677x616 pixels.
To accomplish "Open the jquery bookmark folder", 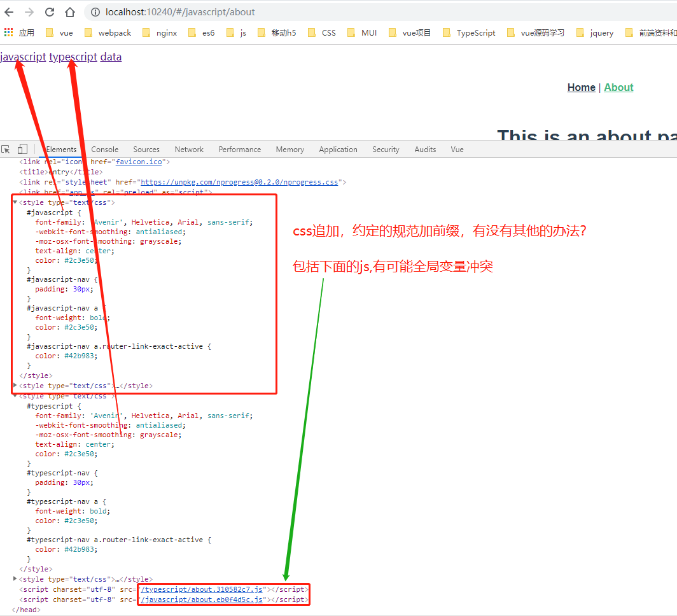I will point(595,33).
